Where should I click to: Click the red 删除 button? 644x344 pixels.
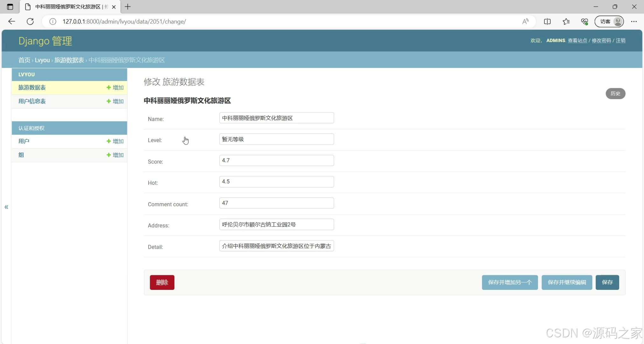coord(162,282)
